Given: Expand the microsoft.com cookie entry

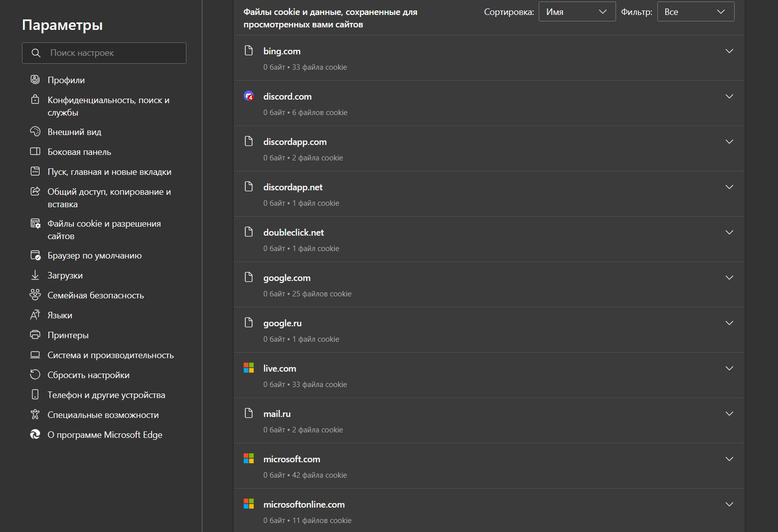Looking at the screenshot, I should pos(729,459).
